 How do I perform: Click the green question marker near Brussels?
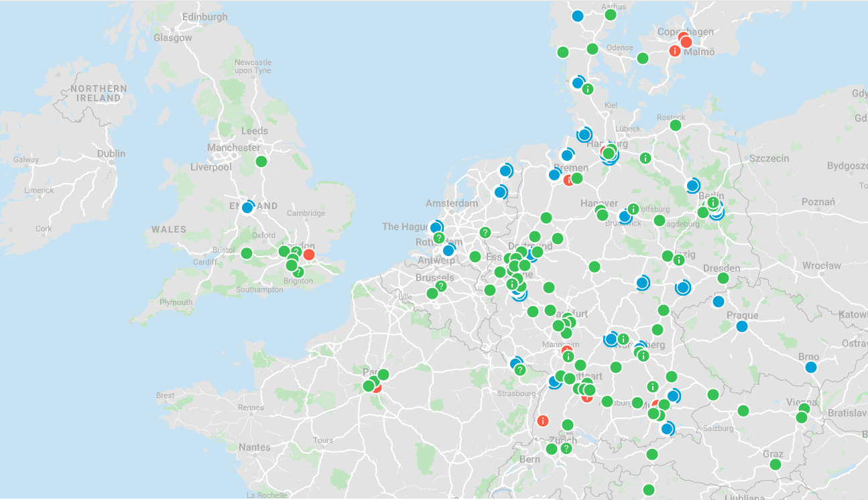pyautogui.click(x=440, y=286)
